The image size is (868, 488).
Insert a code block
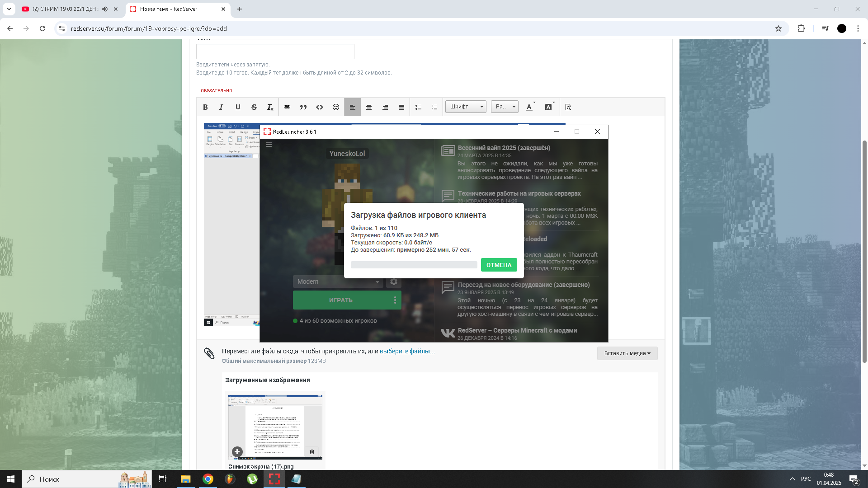[x=320, y=107]
